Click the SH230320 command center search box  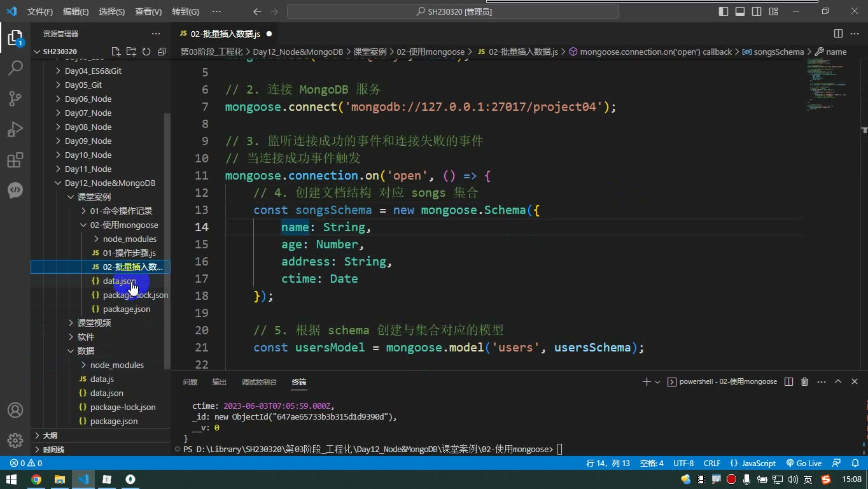(453, 11)
